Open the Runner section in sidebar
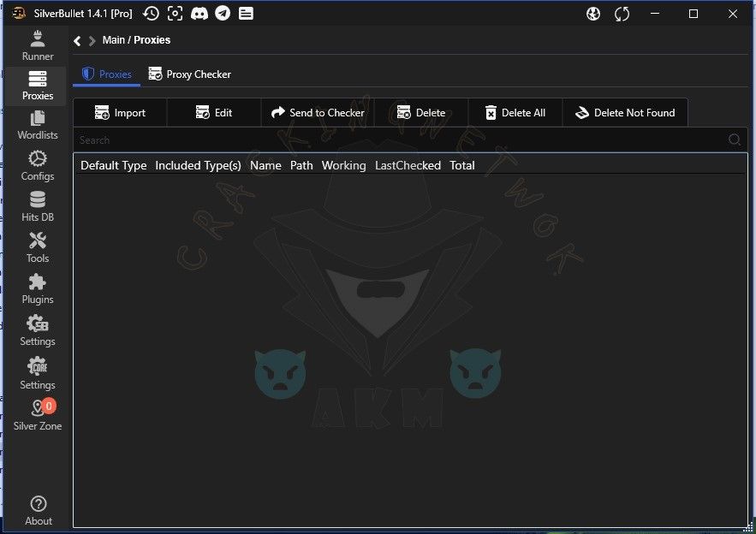 point(37,45)
